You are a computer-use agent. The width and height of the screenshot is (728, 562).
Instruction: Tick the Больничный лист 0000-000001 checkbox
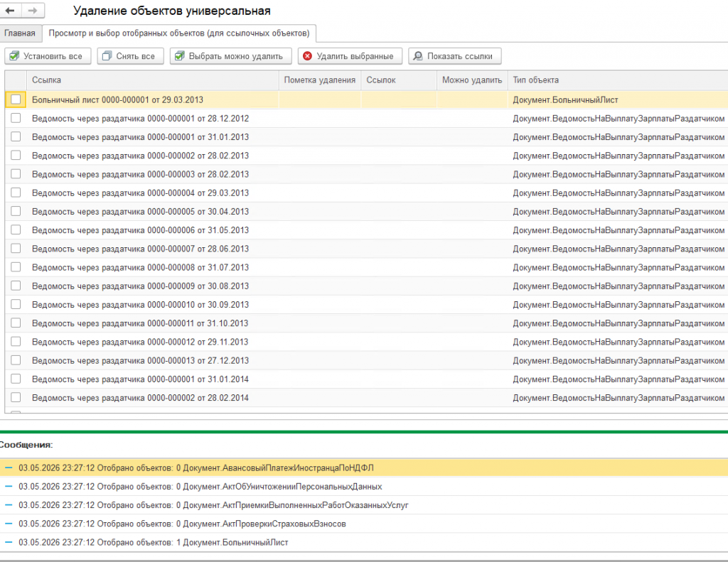(x=16, y=99)
